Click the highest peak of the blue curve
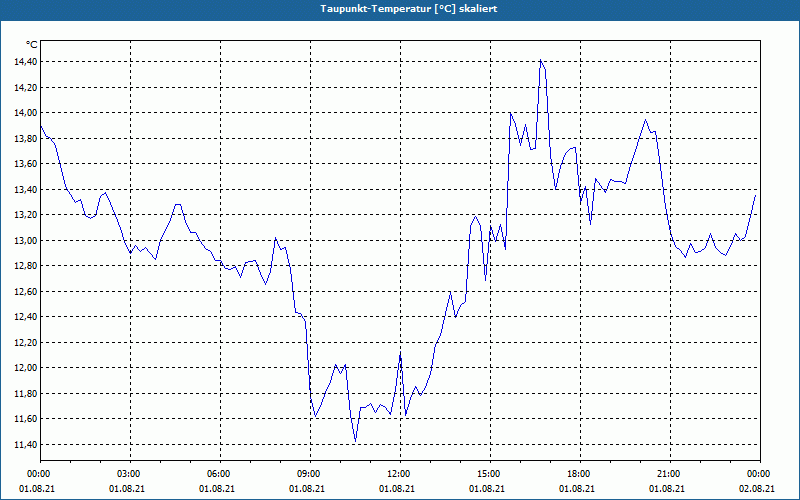Image resolution: width=800 pixels, height=500 pixels. tap(540, 60)
